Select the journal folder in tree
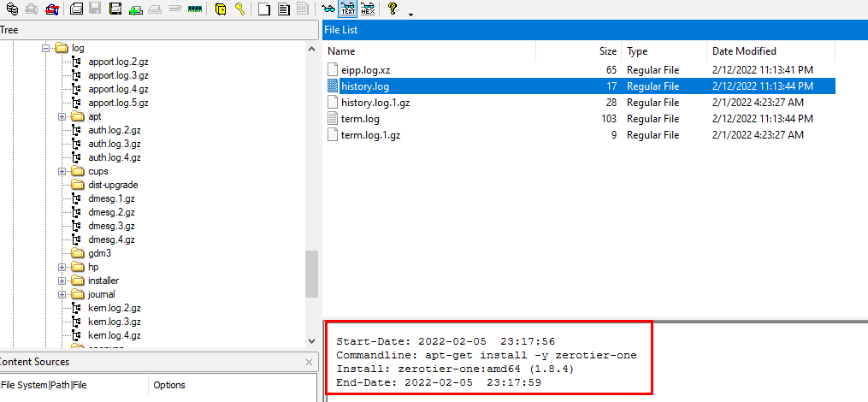Viewport: 868px width, 402px height. (x=101, y=294)
